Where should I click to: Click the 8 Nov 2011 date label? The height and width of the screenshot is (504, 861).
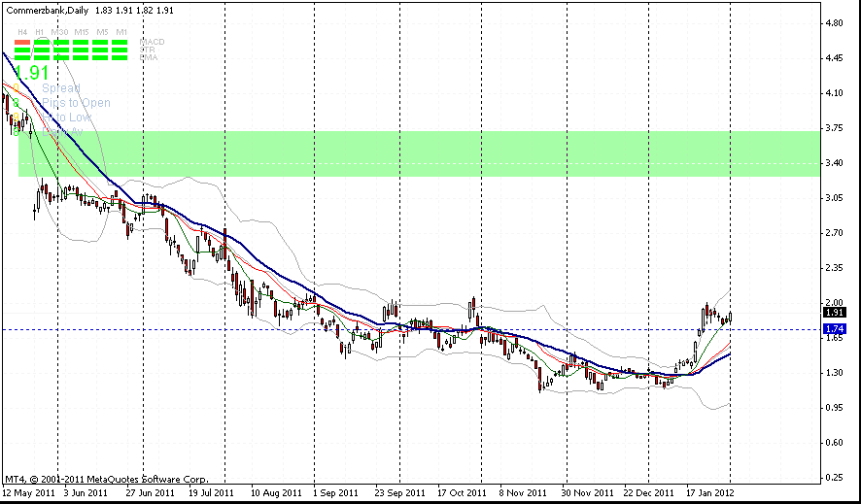pyautogui.click(x=523, y=492)
